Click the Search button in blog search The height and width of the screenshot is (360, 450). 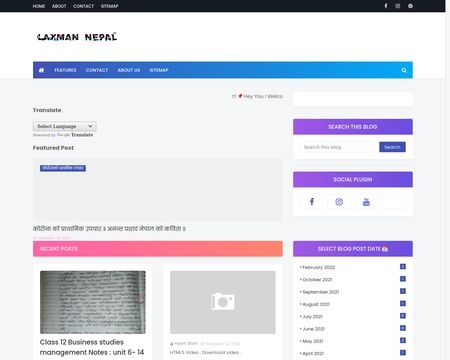pos(392,147)
